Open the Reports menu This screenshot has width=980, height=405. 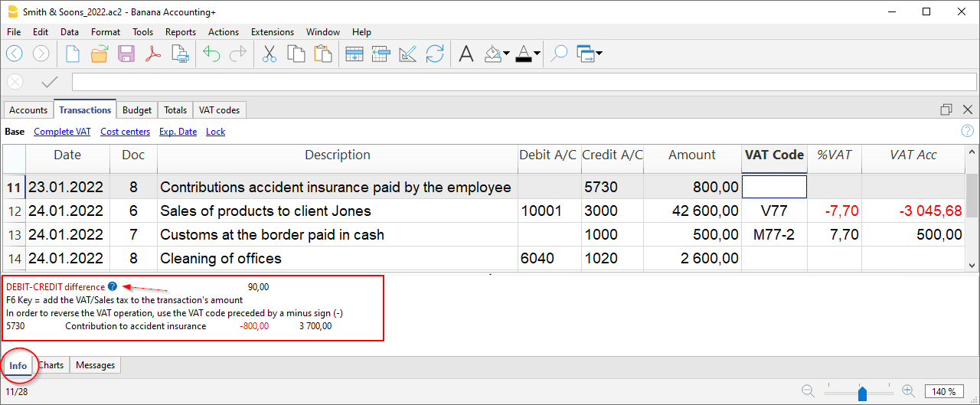click(181, 32)
